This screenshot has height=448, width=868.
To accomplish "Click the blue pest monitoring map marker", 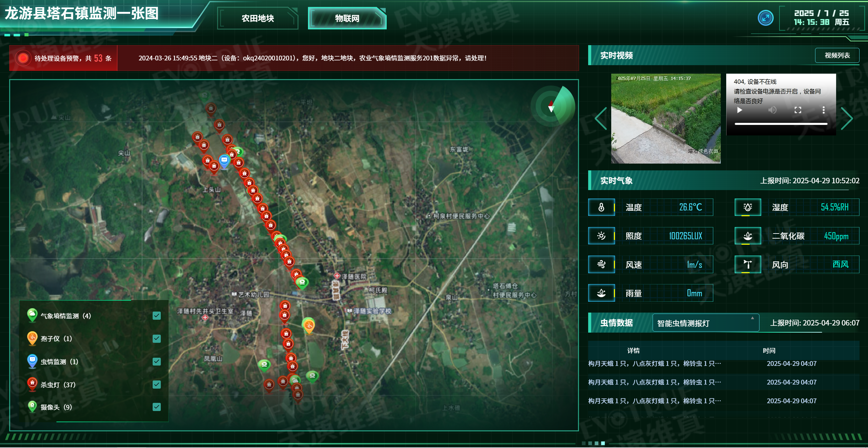I will pyautogui.click(x=224, y=160).
